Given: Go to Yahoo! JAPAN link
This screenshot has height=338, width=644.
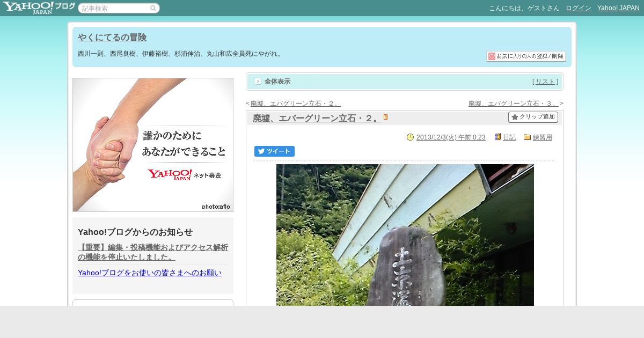Looking at the screenshot, I should tap(618, 8).
